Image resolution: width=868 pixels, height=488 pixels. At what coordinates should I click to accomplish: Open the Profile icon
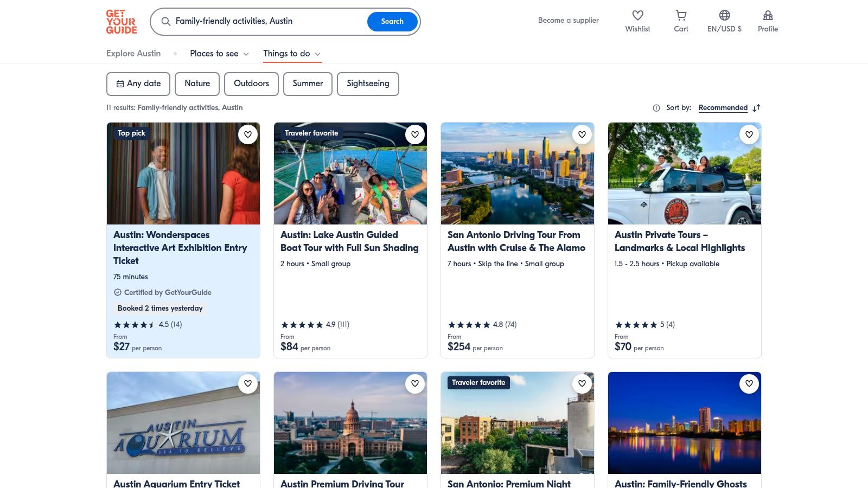tap(768, 15)
